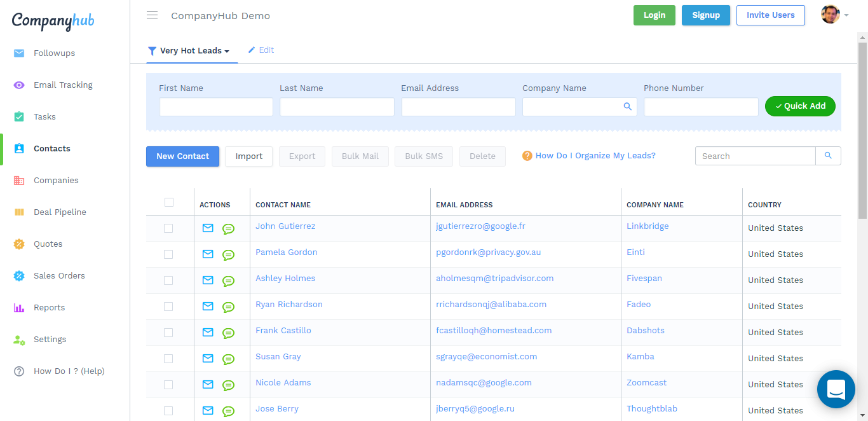Click the pencil Edit icon next to filter

(252, 50)
